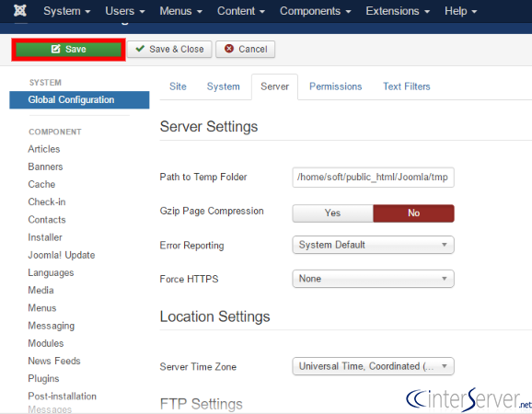Click the Gzip Page Compression label
The width and height of the screenshot is (532, 414).
pyautogui.click(x=212, y=211)
